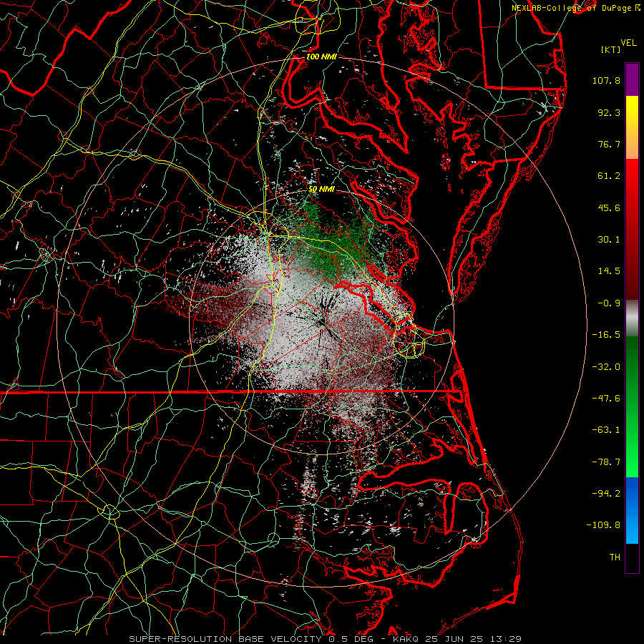The height and width of the screenshot is (644, 644).
Task: Select the -109.8 scale value
Action: tap(603, 525)
